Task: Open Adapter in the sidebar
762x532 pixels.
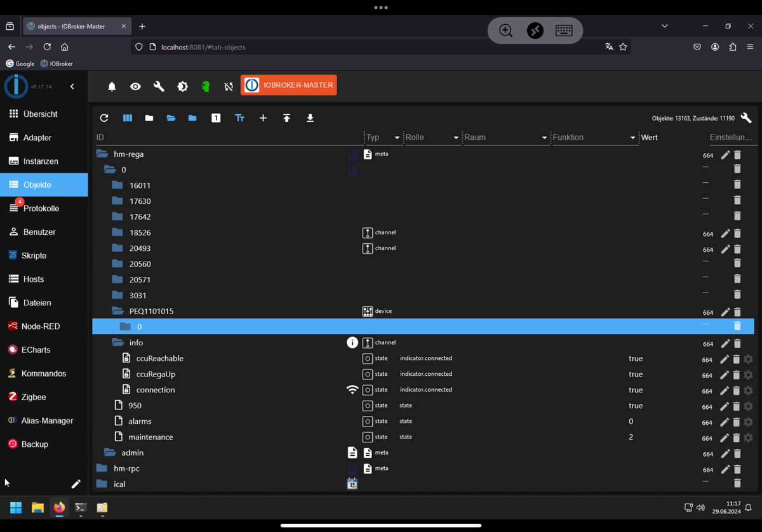Action: pyautogui.click(x=44, y=138)
